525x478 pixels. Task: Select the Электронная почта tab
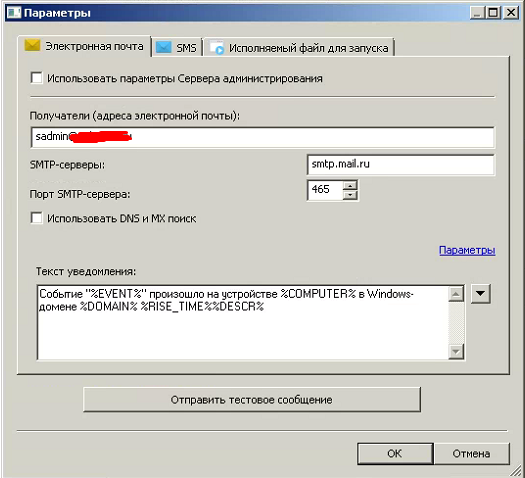coord(84,46)
